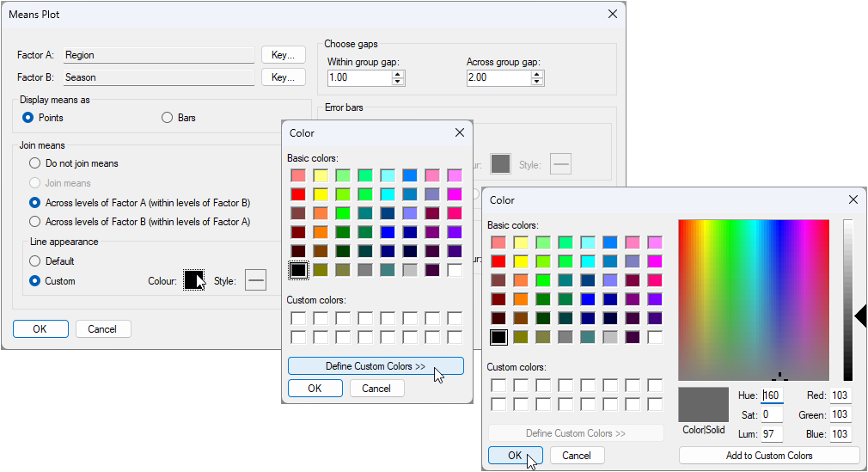868x472 pixels.
Task: Select Across levels of Factor B option
Action: click(35, 222)
